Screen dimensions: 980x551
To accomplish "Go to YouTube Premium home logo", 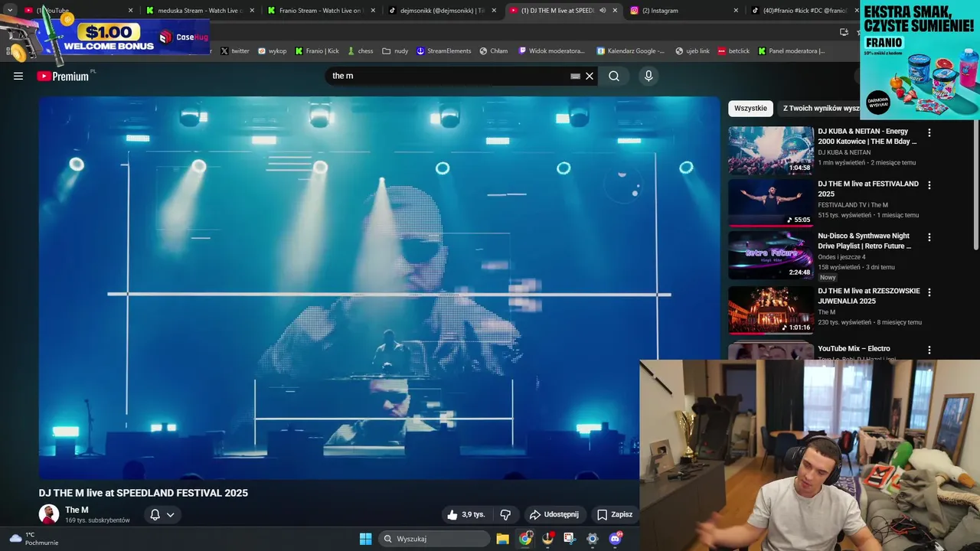I will [63, 76].
